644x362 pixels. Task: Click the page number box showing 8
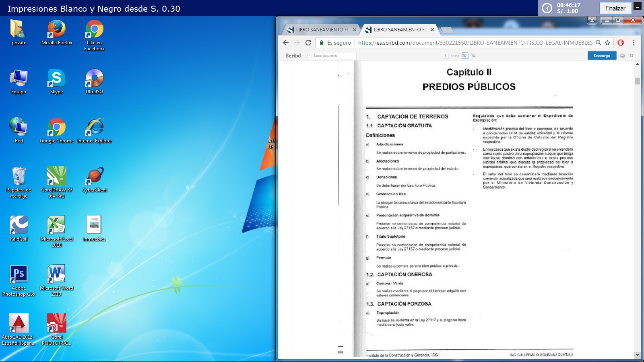446,56
